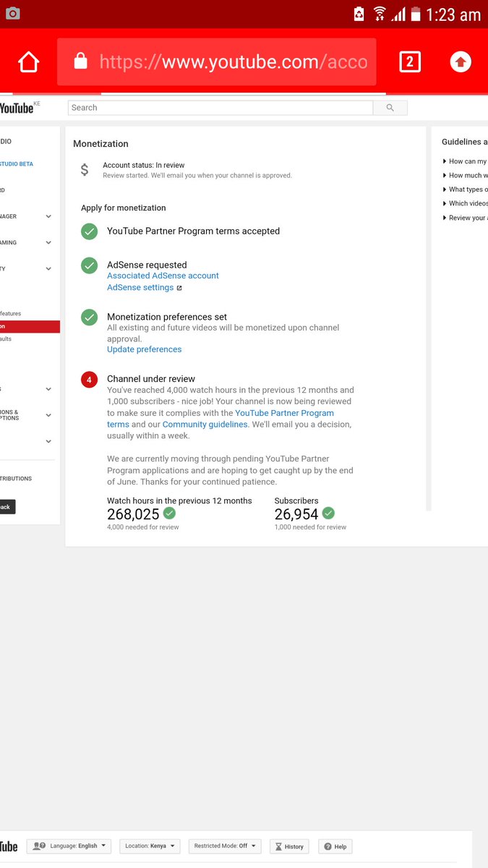Expand the Live Streaming sidebar chevron
Image resolution: width=488 pixels, height=868 pixels.
(x=48, y=242)
